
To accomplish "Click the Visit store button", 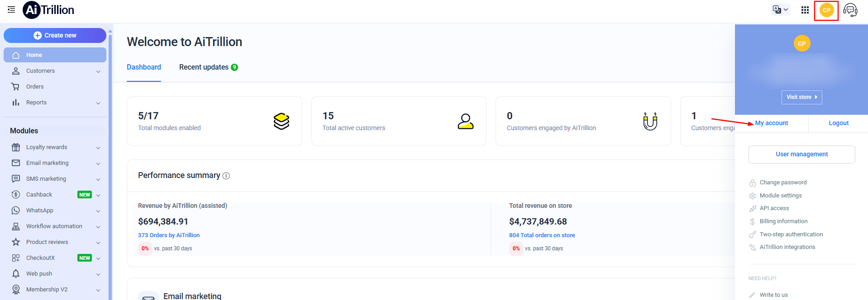I will tap(801, 97).
